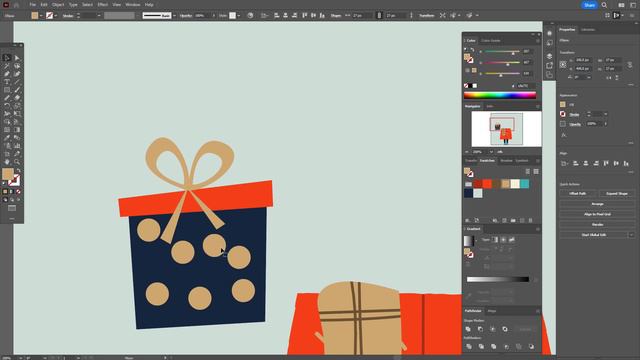This screenshot has width=640, height=360.
Task: Pick the teal swatch in Swatches panel
Action: (524, 184)
